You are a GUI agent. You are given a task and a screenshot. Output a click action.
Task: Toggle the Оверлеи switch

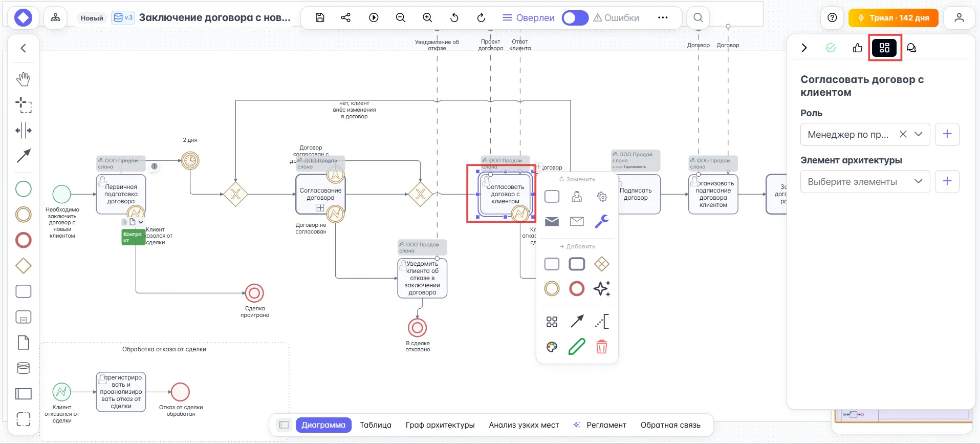[575, 18]
